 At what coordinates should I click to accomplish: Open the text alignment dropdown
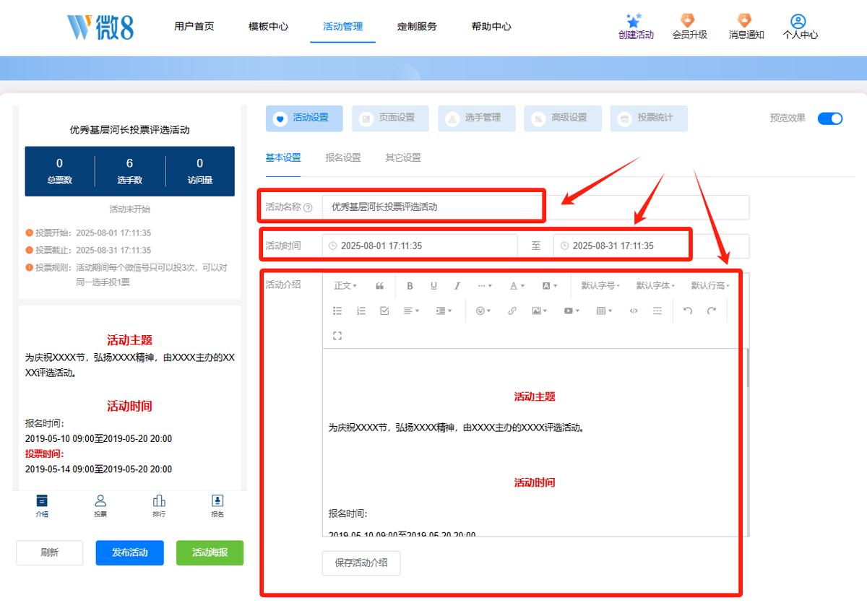coord(411,311)
